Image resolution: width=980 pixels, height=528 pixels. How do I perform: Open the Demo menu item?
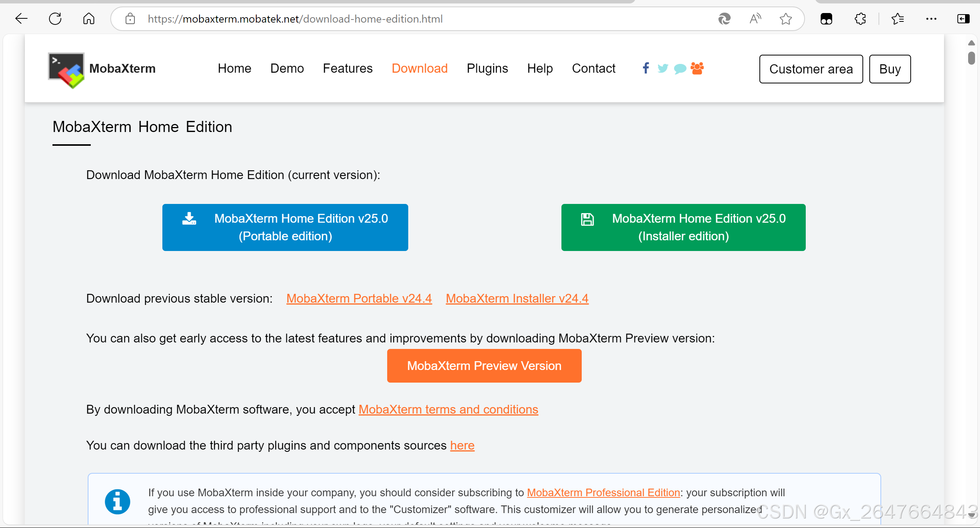(287, 68)
